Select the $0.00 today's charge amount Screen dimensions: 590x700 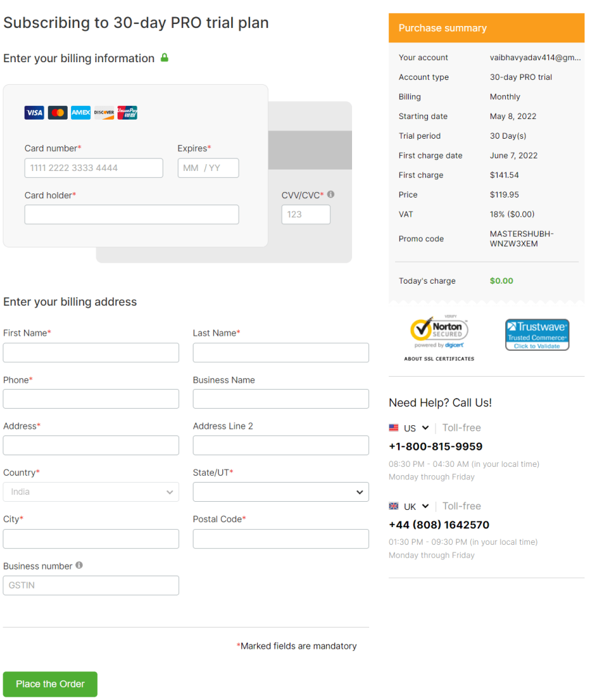[501, 281]
